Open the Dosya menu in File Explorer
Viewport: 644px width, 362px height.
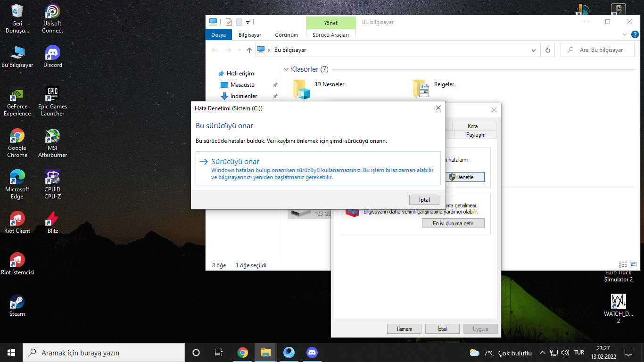218,35
